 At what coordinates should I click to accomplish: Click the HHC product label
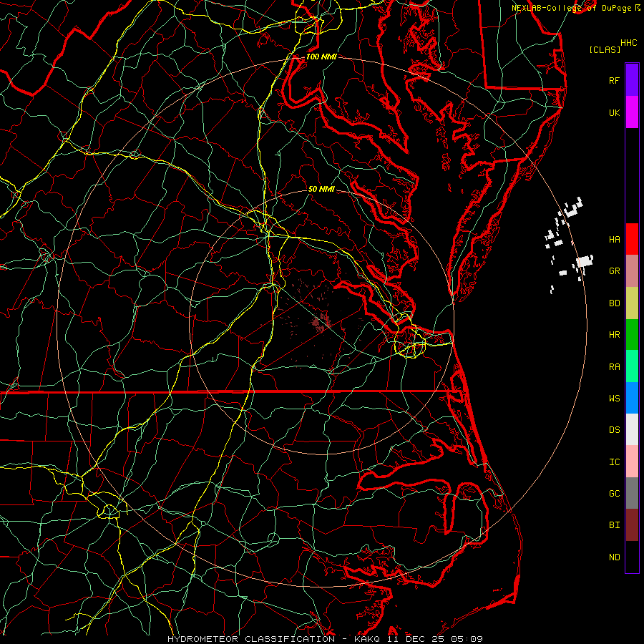click(x=628, y=43)
